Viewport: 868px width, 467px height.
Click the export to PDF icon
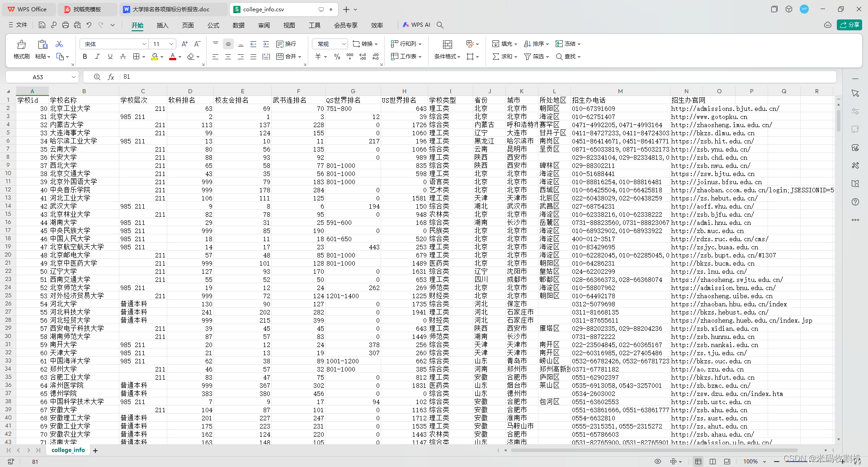tap(54, 25)
